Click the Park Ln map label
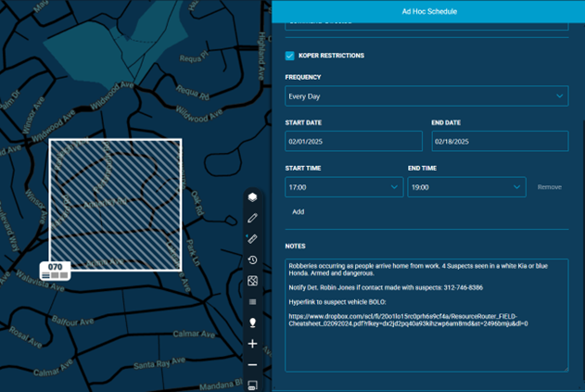This screenshot has height=392, width=585. click(x=191, y=252)
